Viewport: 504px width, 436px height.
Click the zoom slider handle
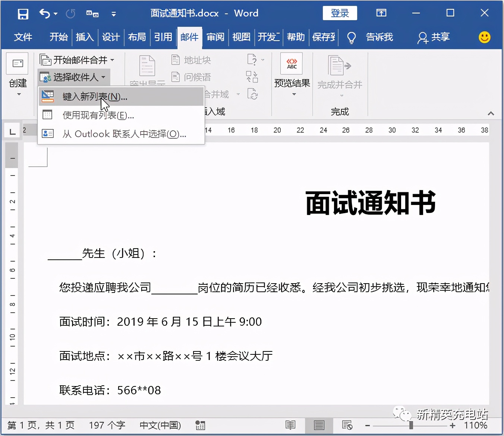point(411,425)
